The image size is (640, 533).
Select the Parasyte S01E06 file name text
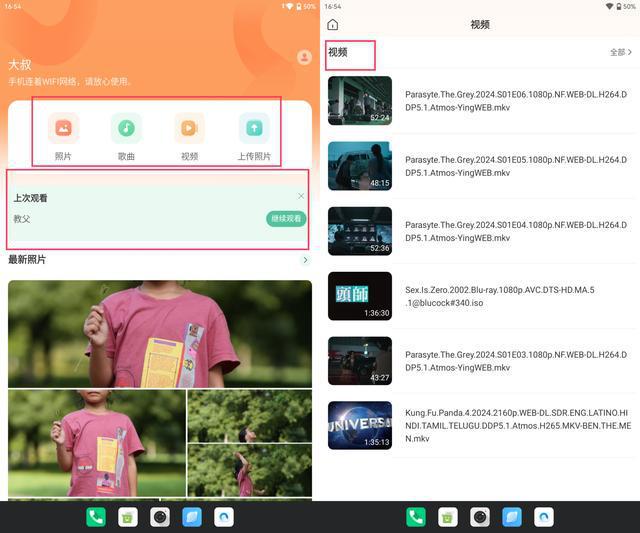coord(516,101)
